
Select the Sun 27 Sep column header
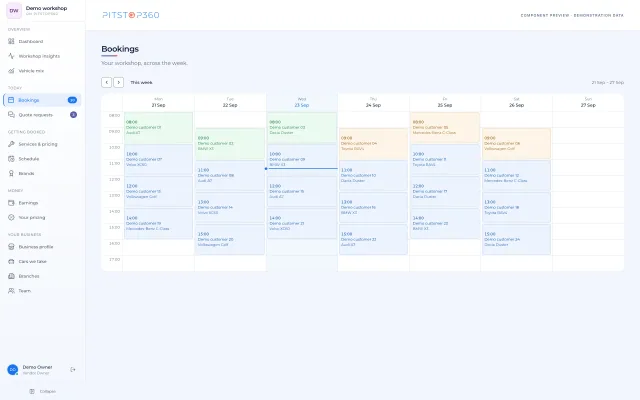click(x=588, y=102)
